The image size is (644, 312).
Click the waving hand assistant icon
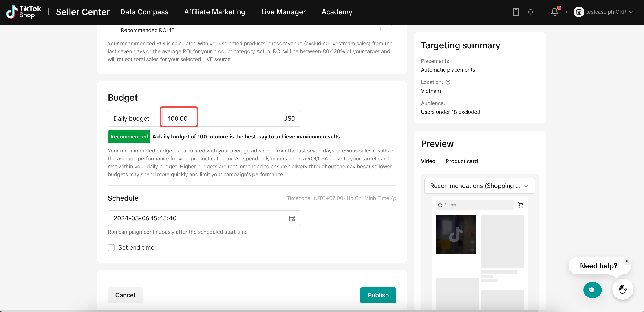point(622,289)
